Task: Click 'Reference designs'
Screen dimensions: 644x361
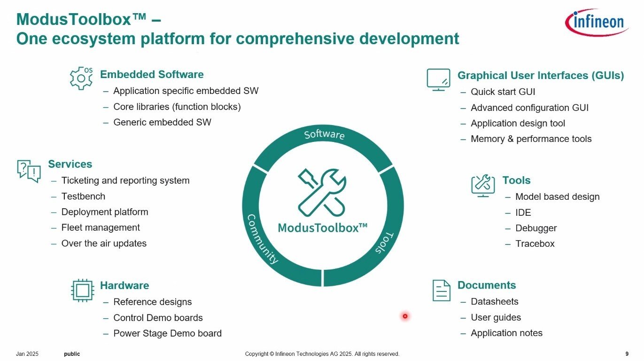Action: (153, 302)
